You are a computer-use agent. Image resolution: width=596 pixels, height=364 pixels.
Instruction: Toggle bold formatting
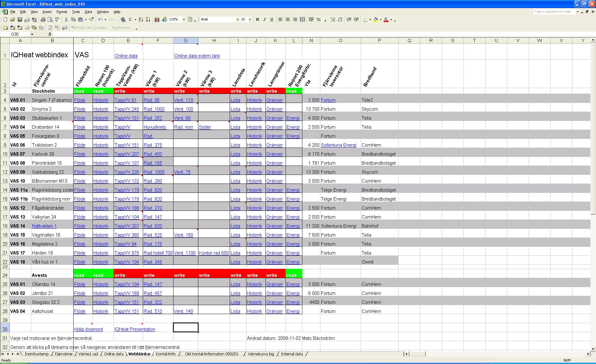257,20
